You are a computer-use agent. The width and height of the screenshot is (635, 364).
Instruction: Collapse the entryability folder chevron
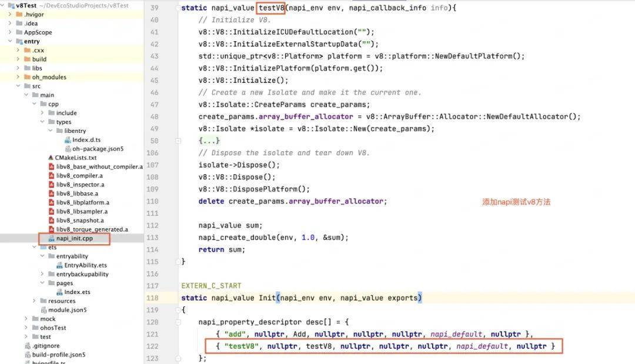[42, 256]
